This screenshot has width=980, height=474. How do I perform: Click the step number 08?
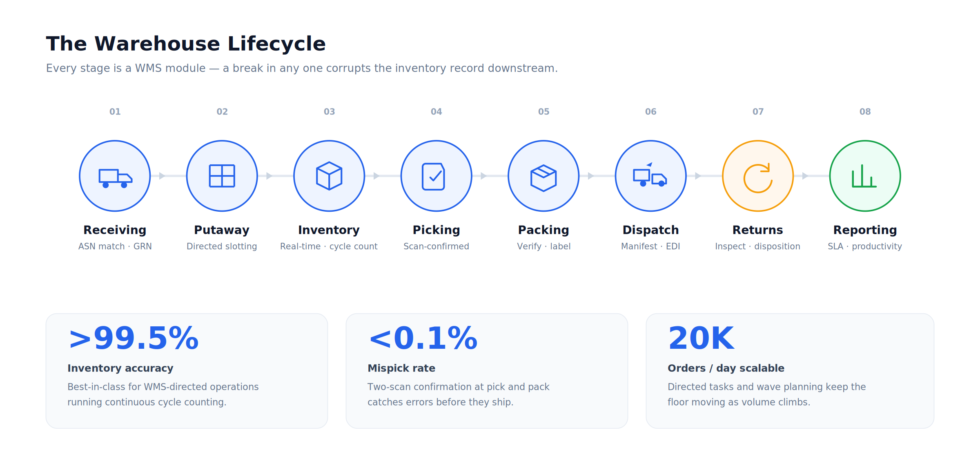pos(865,112)
